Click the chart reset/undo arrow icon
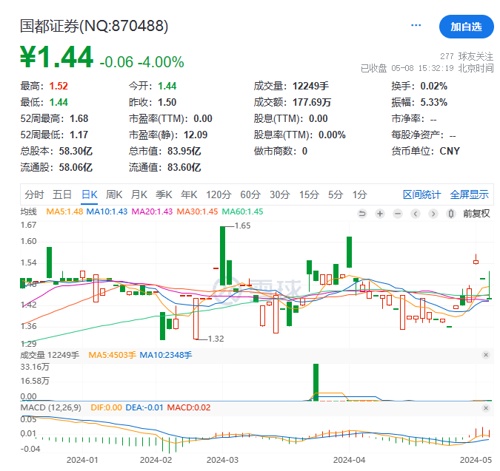500x471 pixels. pos(362,214)
